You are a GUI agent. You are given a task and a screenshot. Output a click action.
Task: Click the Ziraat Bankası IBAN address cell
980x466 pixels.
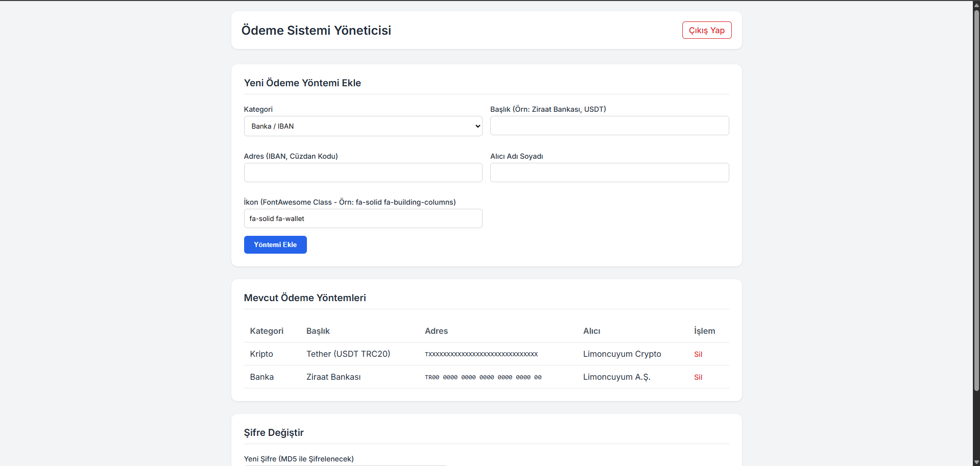tap(483, 377)
